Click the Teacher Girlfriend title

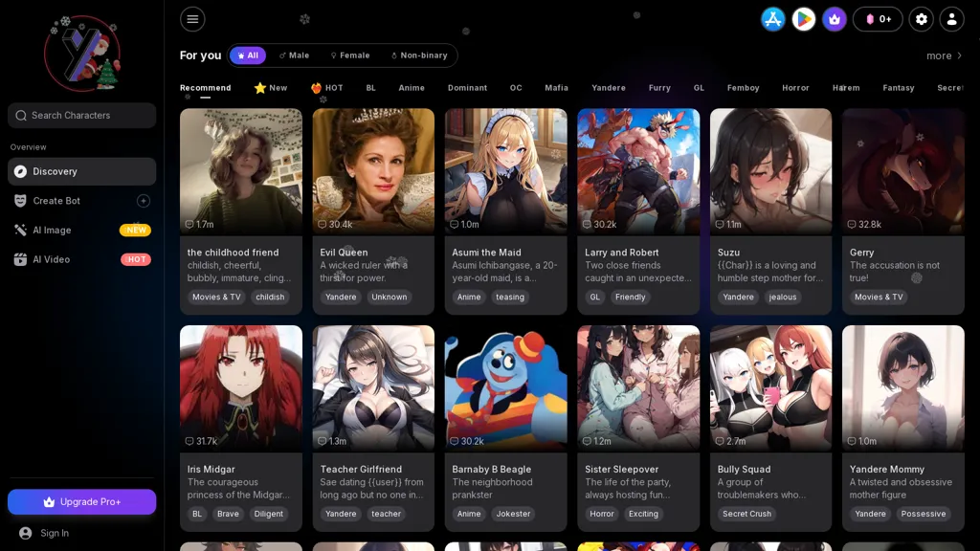tap(361, 469)
